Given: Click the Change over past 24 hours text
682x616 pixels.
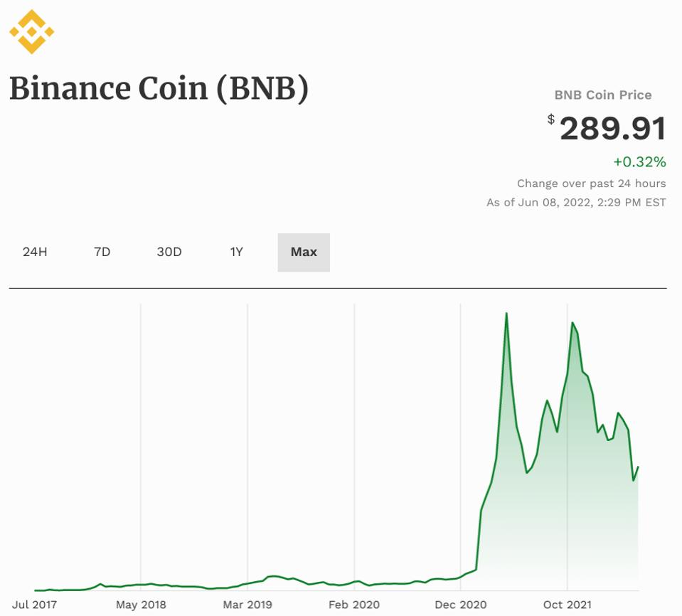Looking at the screenshot, I should click(x=592, y=183).
